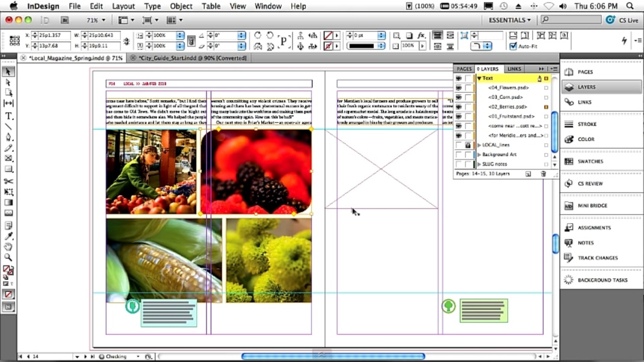Click the CS Live button
This screenshot has width=644, height=362.
pos(622,20)
